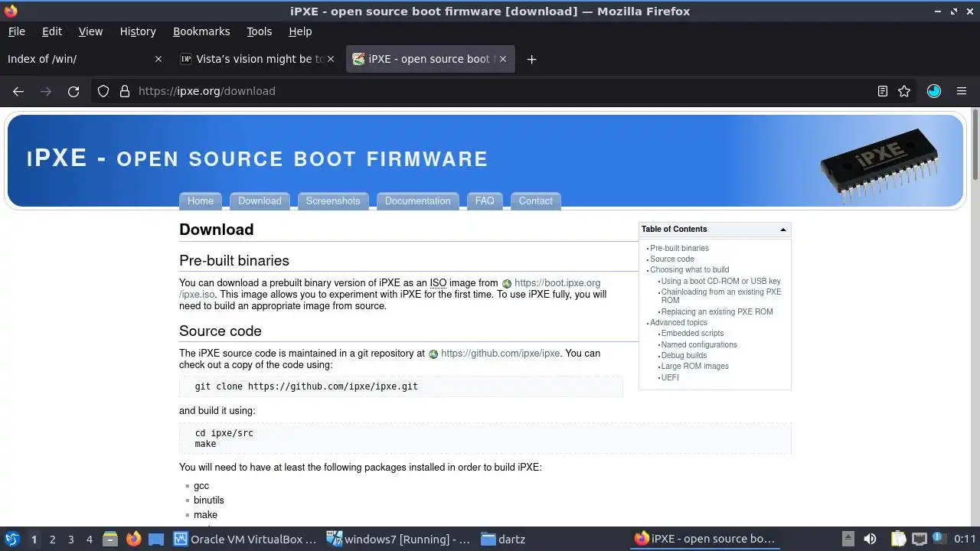This screenshot has height=551, width=980.
Task: Open the Tools menu
Action: pyautogui.click(x=259, y=31)
